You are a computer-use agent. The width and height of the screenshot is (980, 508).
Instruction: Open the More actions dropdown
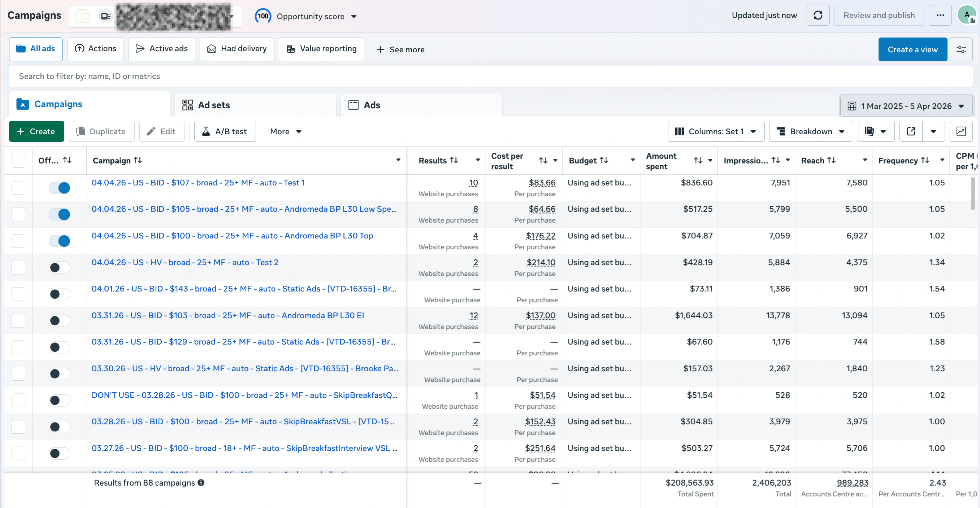[x=286, y=131]
